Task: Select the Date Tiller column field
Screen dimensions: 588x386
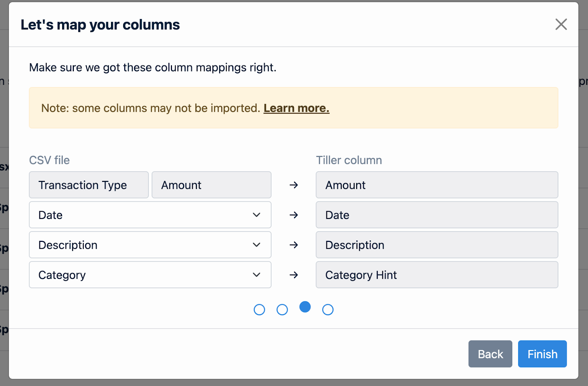Action: [437, 215]
